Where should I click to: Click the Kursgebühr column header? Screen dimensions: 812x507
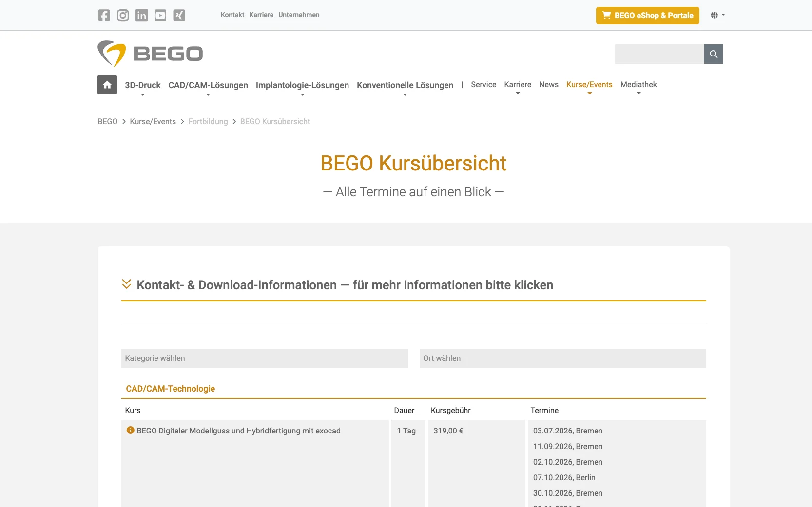click(x=451, y=410)
